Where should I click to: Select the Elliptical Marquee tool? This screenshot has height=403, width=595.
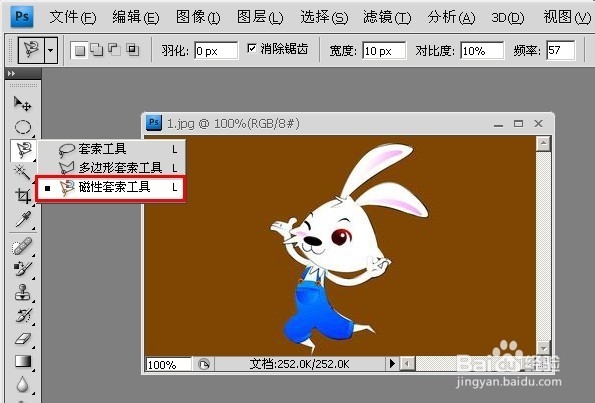[x=22, y=127]
